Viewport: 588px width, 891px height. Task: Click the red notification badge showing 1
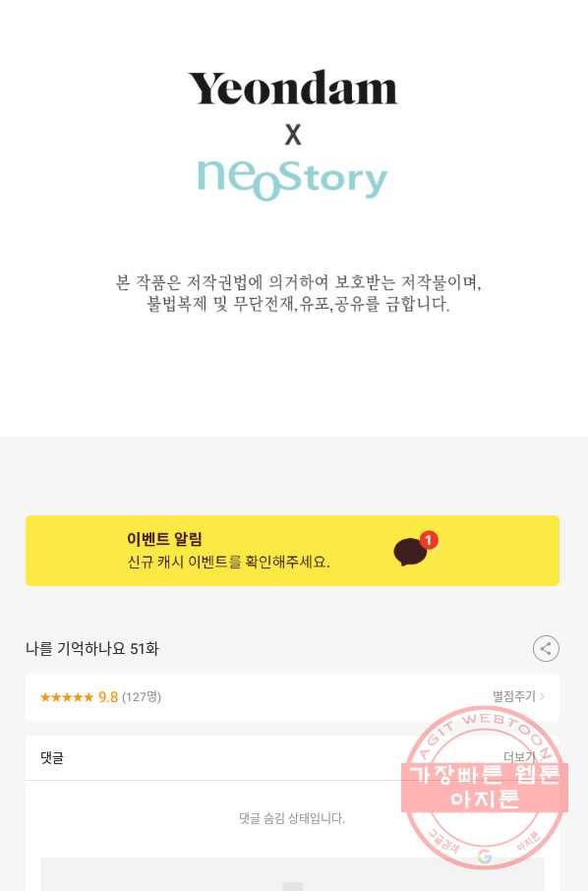(x=429, y=539)
